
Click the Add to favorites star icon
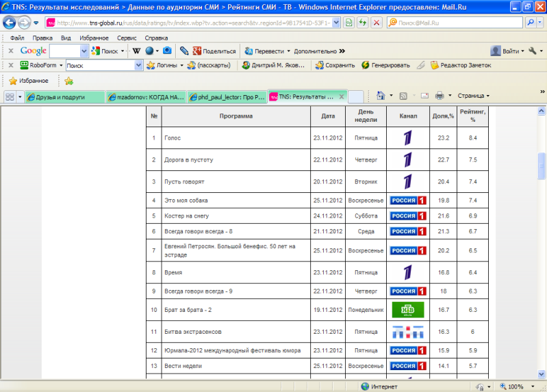point(68,81)
